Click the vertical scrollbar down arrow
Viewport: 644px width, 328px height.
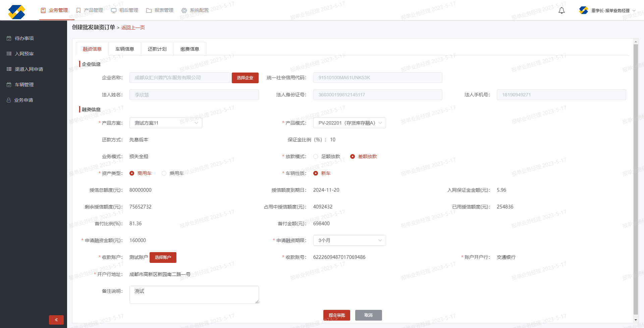tap(636, 320)
